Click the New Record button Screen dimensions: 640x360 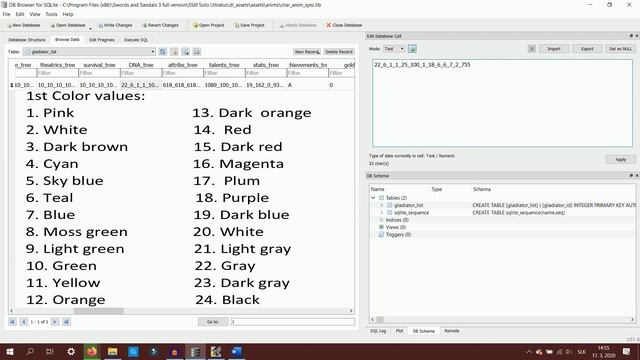pos(307,52)
